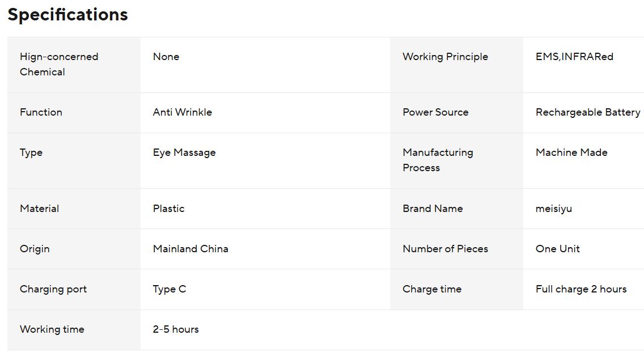
Task: Select the Material row label
Action: coord(40,209)
